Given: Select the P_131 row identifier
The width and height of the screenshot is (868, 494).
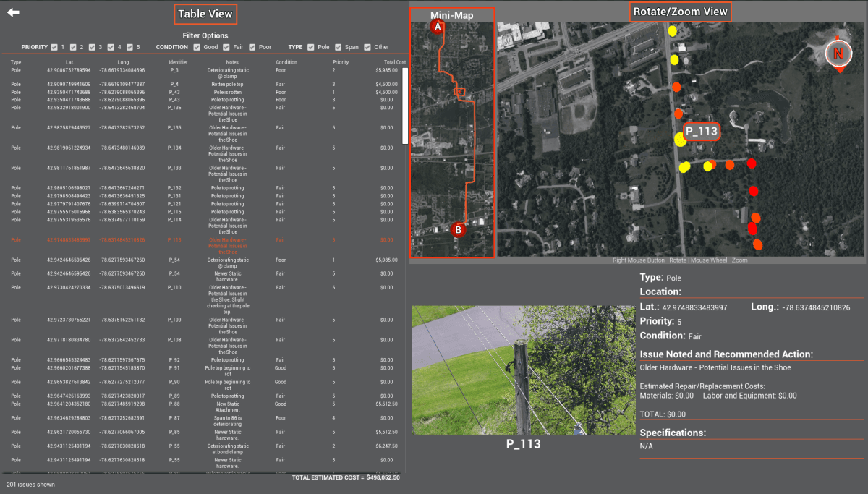Looking at the screenshot, I should pos(174,196).
